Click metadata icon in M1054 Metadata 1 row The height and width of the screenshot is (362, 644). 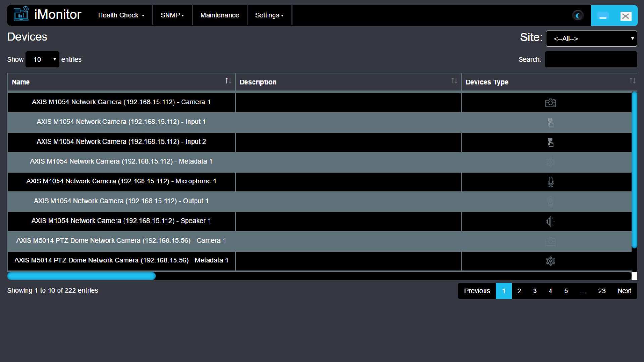pyautogui.click(x=550, y=162)
